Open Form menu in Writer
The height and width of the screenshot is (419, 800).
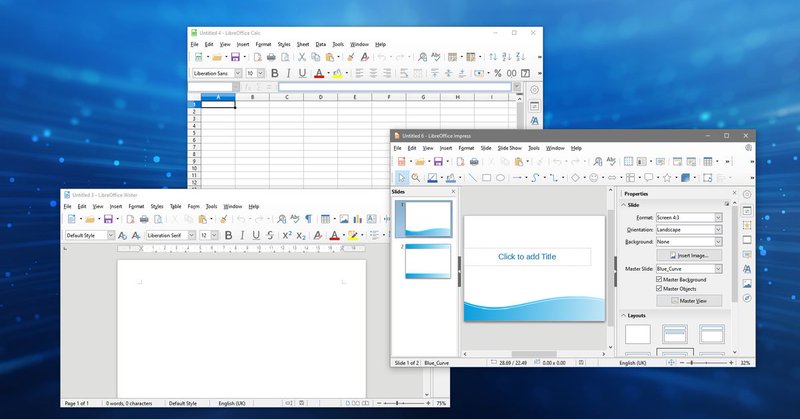coord(193,207)
